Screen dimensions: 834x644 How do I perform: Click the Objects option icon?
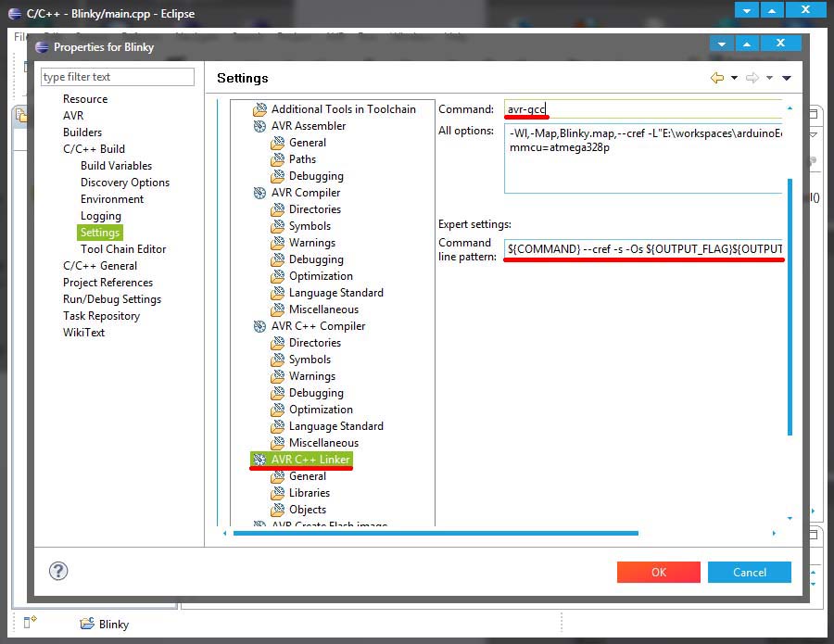click(278, 510)
